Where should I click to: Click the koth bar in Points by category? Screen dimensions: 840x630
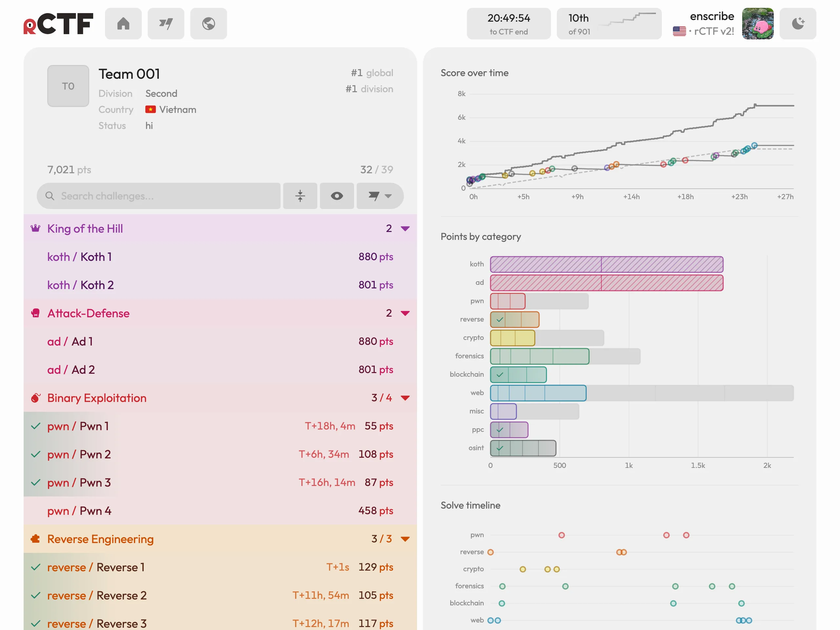click(606, 264)
